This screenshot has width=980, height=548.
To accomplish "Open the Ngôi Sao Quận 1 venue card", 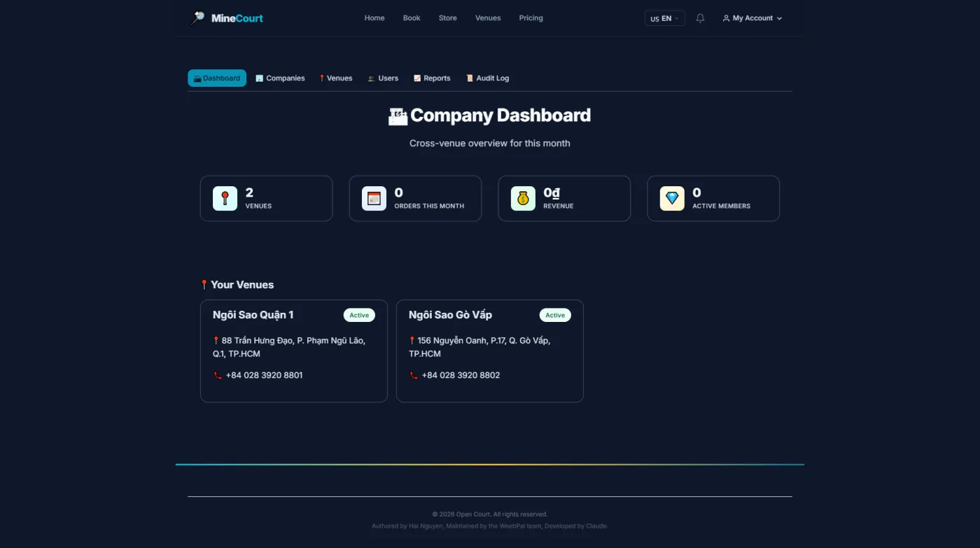I will pyautogui.click(x=294, y=351).
